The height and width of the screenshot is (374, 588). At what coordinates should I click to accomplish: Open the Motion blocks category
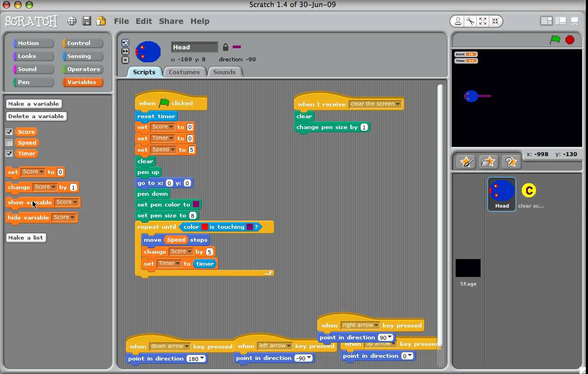click(x=33, y=43)
